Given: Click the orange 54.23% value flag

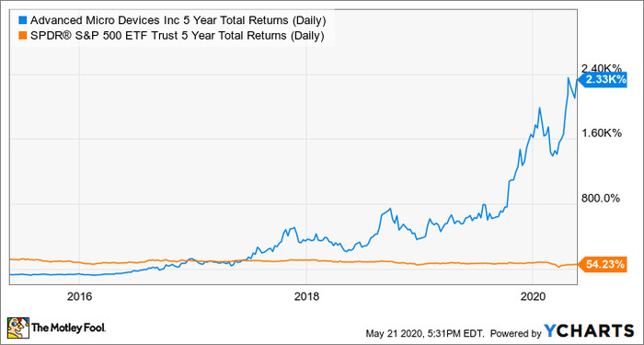Looking at the screenshot, I should [x=602, y=264].
